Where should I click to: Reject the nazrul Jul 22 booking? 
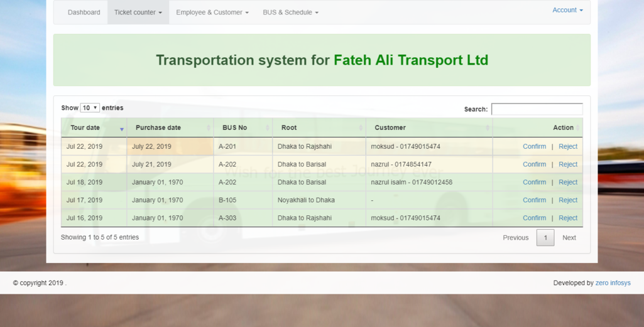(x=568, y=164)
